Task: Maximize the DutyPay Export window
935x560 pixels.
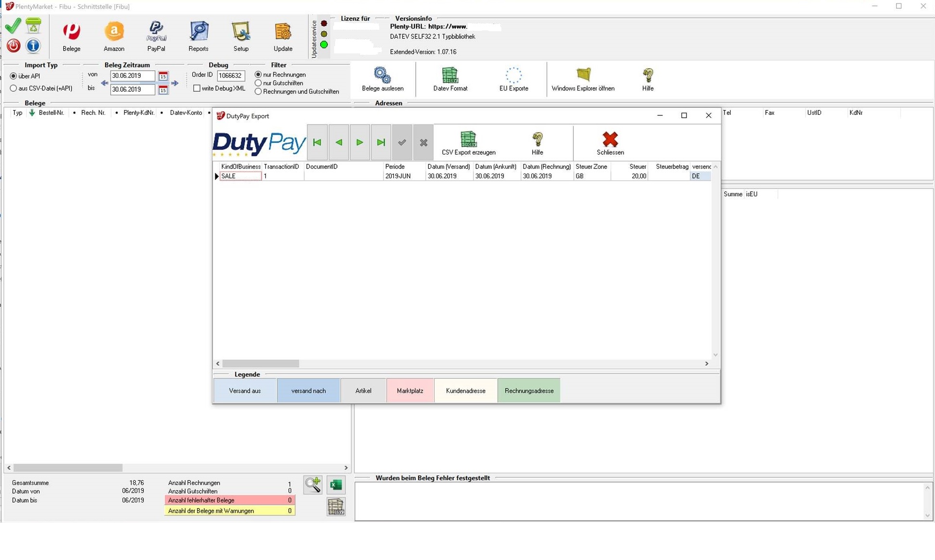Action: (684, 115)
